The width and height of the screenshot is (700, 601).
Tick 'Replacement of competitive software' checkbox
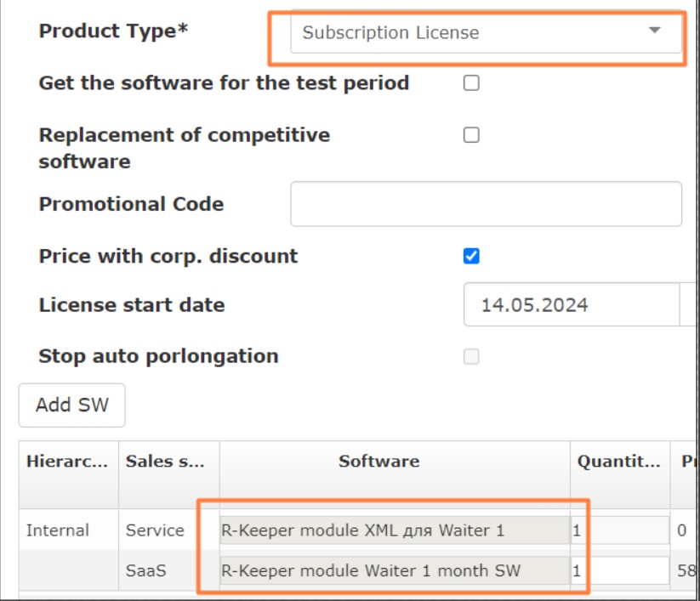pos(471,135)
